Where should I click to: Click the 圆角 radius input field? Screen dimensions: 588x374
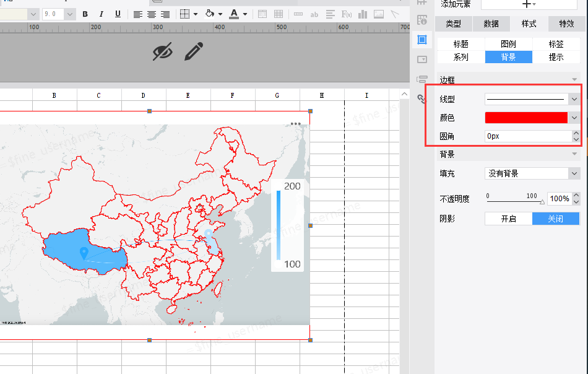coord(527,136)
